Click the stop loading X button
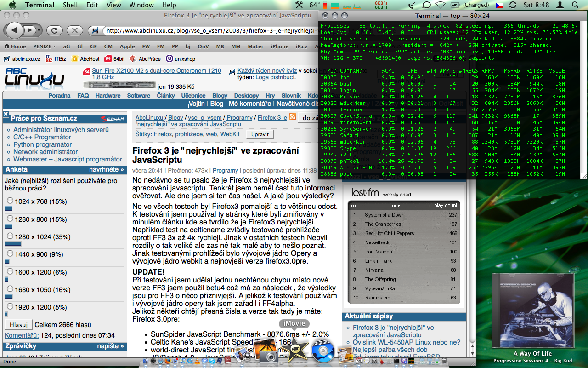Screen dimensions: 588x368 point(74,30)
